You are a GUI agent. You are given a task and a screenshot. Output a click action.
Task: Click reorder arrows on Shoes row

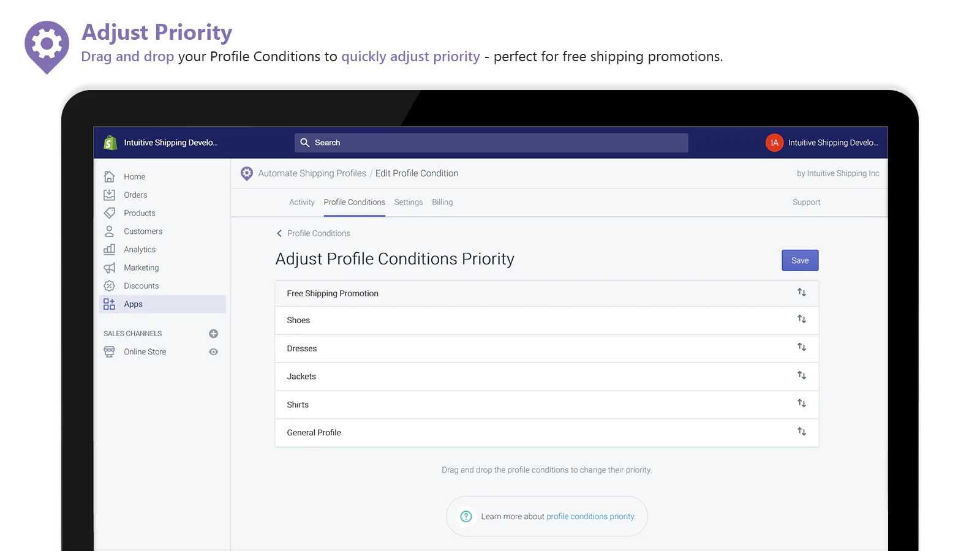(801, 320)
